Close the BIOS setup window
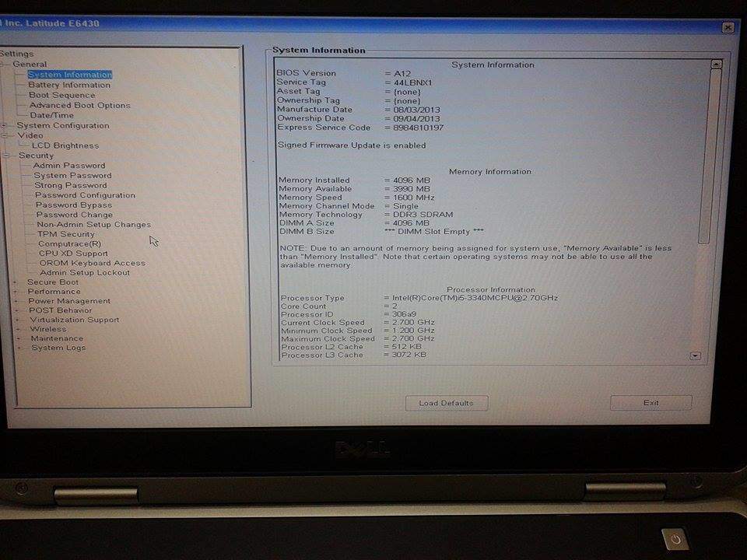The image size is (747, 560). coord(728,28)
